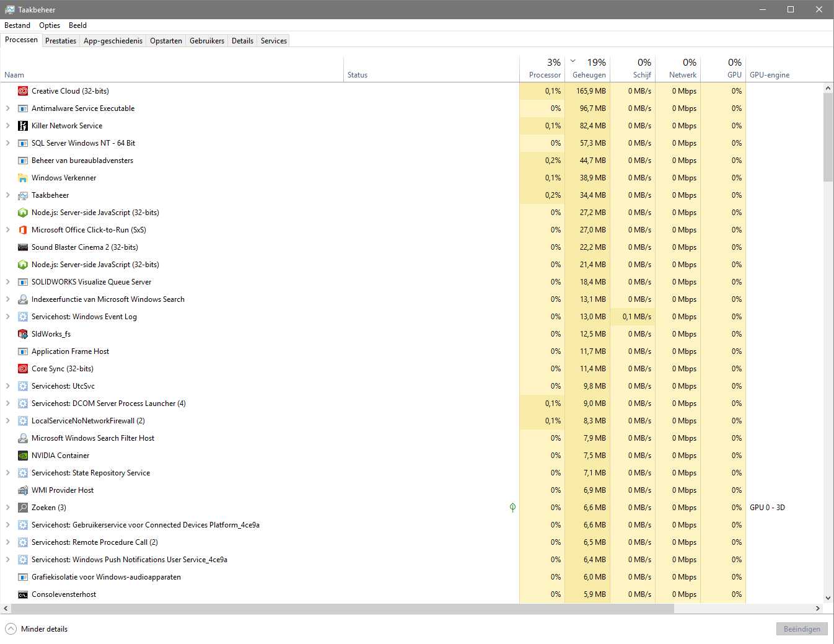
Task: Open the Opties menu
Action: 50,25
